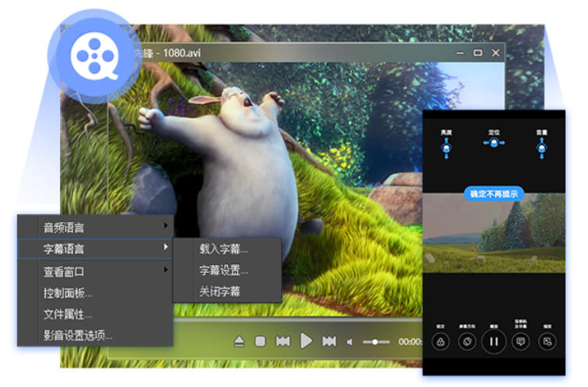This screenshot has width=588, height=387.
Task: Tap the screenshot icon on mobile panel
Action: (547, 341)
